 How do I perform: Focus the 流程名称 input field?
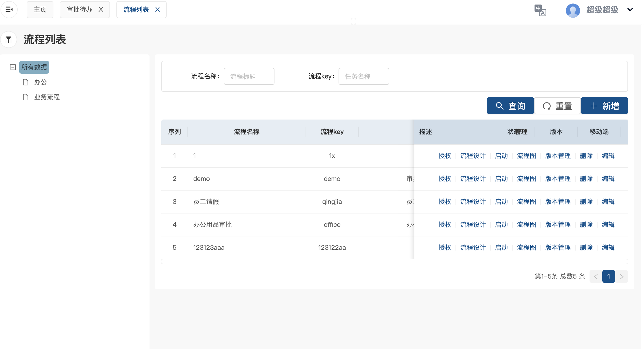tap(249, 76)
